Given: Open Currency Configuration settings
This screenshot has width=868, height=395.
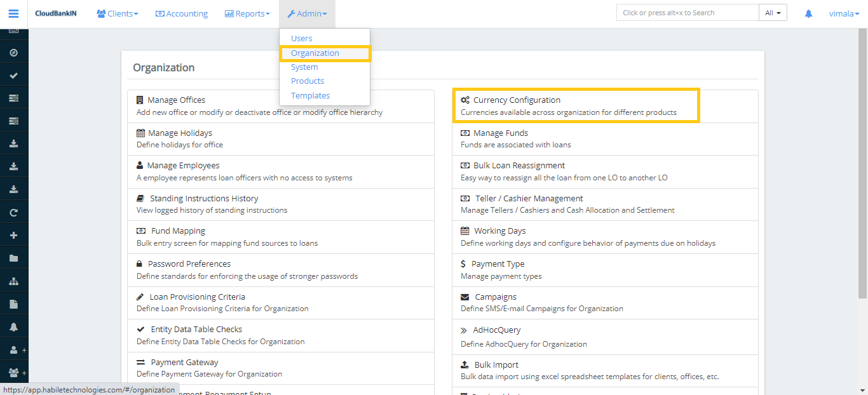Looking at the screenshot, I should coord(517,100).
